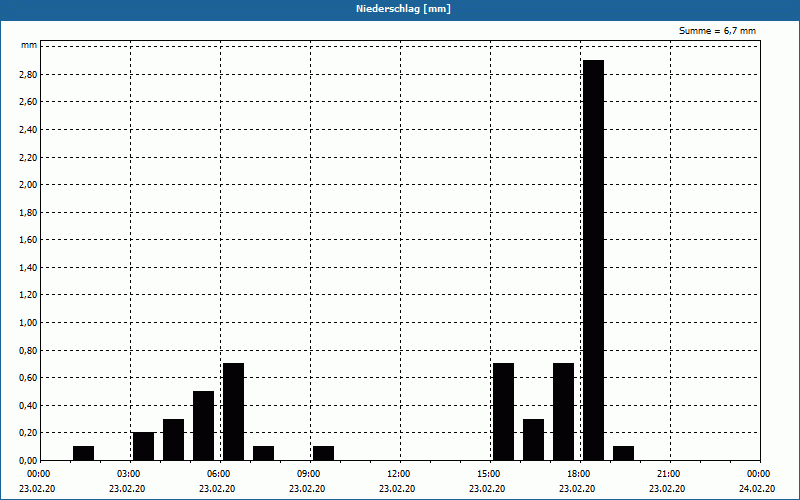The image size is (800, 500).
Task: Select the 0,70 mm bar at 17:00
Action: 564,412
